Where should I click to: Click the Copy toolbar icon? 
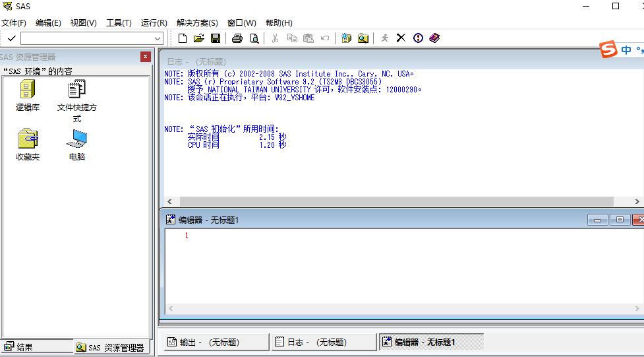tap(292, 38)
